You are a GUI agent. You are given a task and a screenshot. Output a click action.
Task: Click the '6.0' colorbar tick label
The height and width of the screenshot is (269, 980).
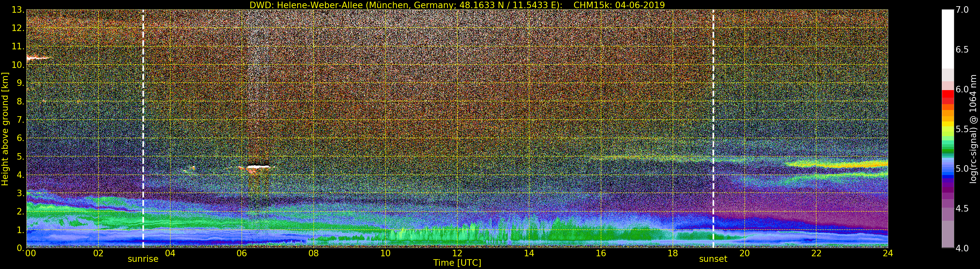point(962,89)
